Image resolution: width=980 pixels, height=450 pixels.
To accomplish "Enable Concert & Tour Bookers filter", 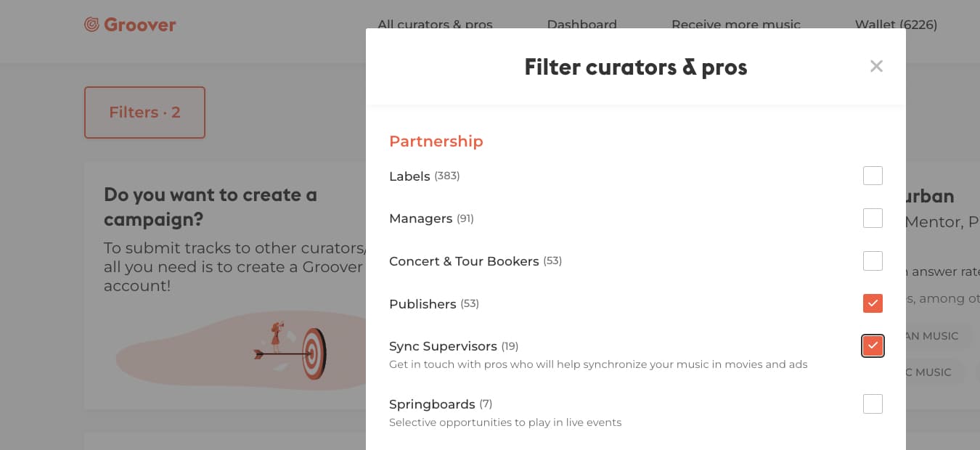I will [873, 261].
